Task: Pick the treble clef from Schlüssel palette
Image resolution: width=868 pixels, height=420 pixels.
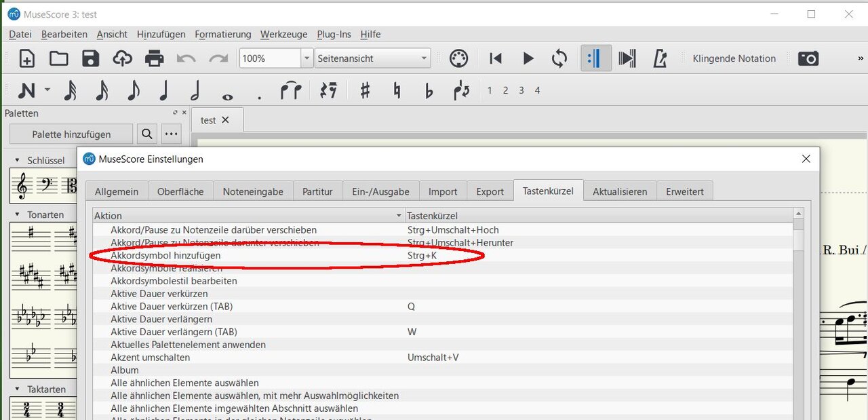Action: click(22, 186)
